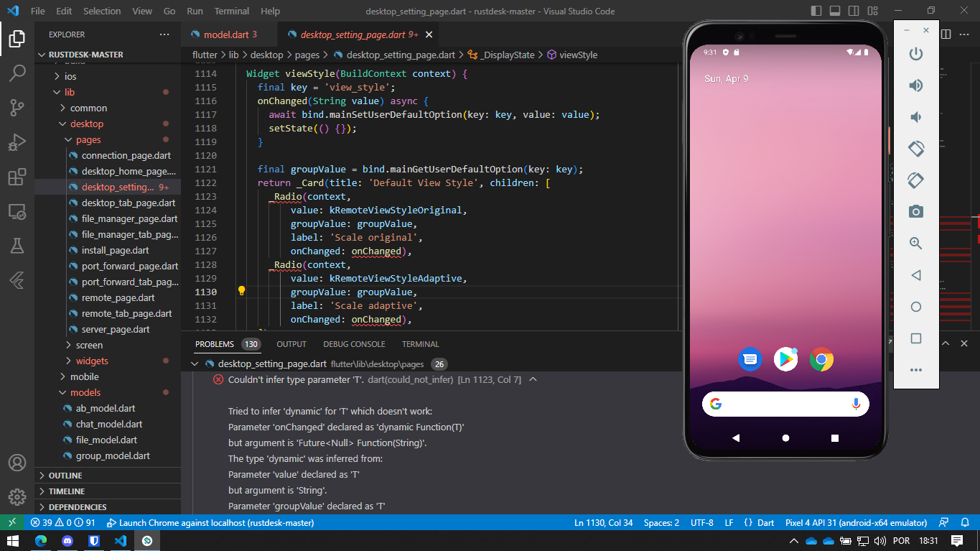Toggle notifications with the status bar bell

[x=963, y=522]
